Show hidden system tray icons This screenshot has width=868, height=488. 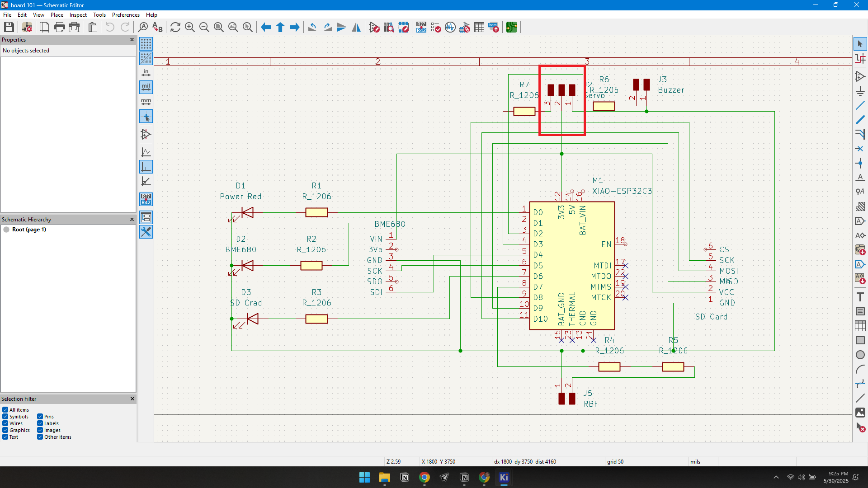[x=776, y=477]
